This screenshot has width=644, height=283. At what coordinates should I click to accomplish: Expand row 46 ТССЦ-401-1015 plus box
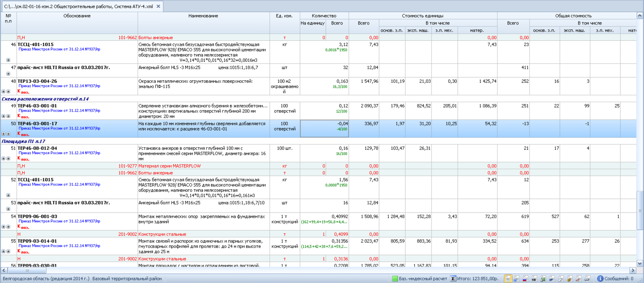pyautogui.click(x=8, y=60)
